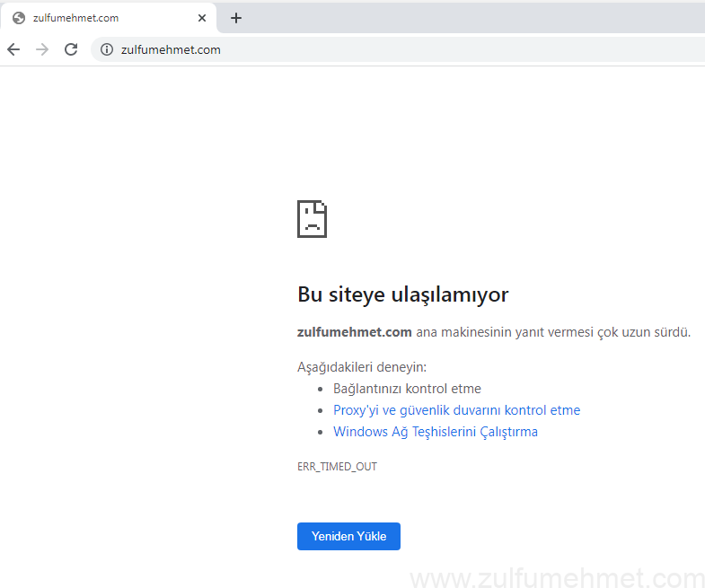Click the sad page error icon
The width and height of the screenshot is (705, 588).
[x=312, y=219]
